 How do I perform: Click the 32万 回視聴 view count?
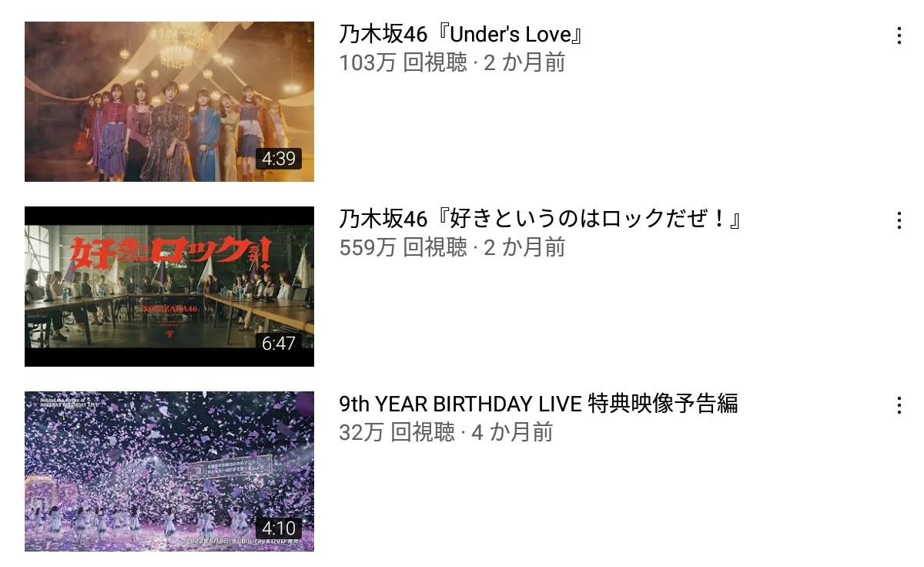coord(397,432)
